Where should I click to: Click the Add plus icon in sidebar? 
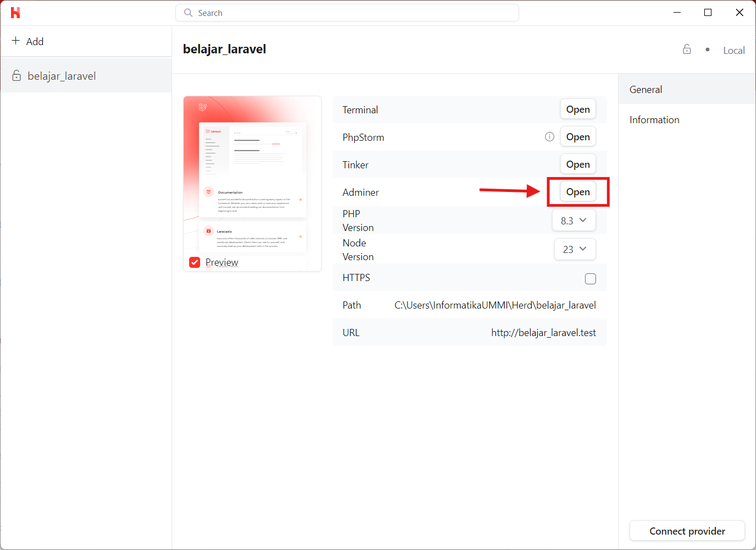click(15, 41)
